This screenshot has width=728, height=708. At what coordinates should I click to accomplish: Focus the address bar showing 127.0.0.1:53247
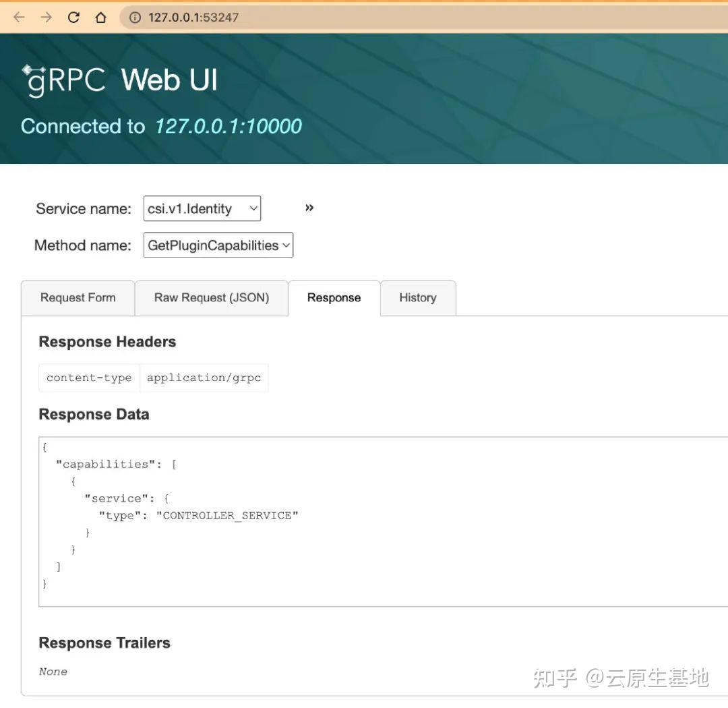(x=423, y=18)
